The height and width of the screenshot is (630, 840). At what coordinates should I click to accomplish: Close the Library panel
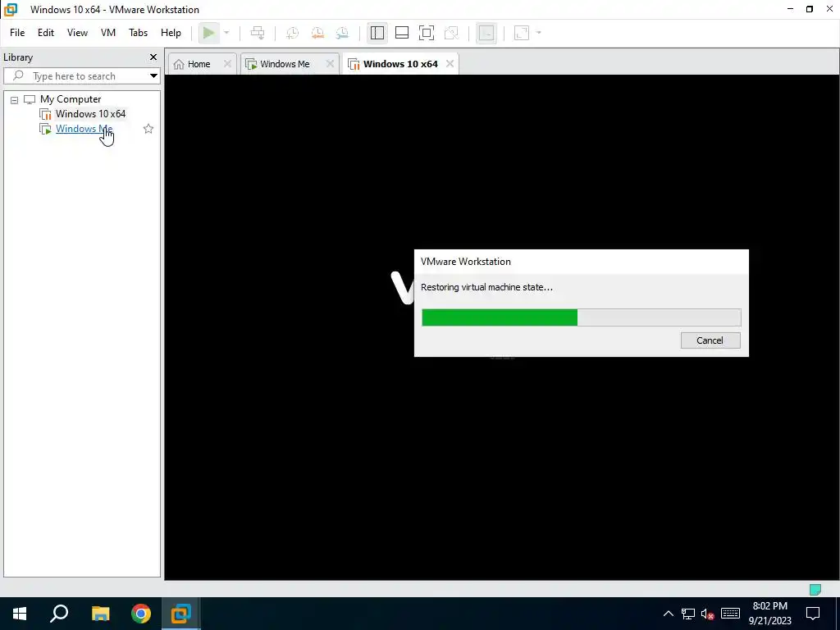pos(153,57)
